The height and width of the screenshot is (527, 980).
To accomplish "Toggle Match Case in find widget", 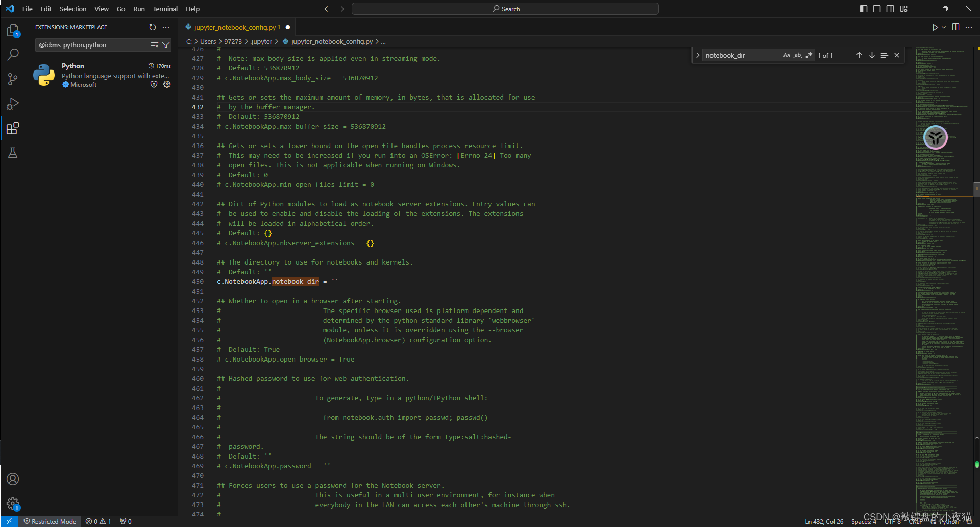I will pos(787,55).
